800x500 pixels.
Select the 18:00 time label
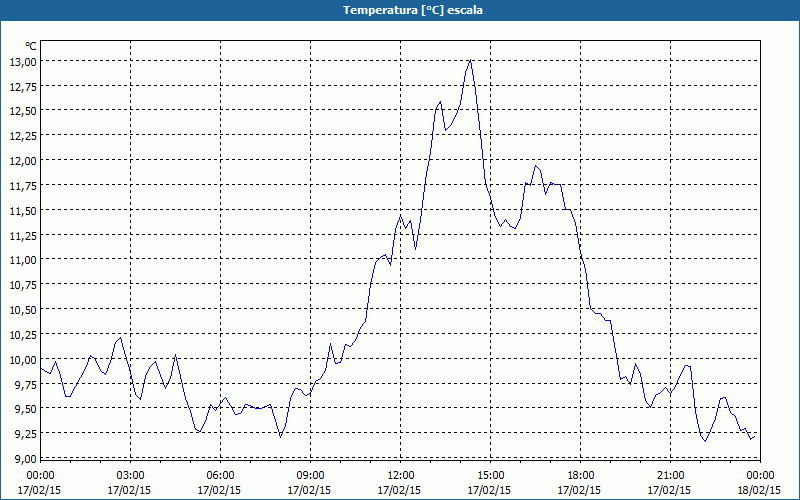click(580, 476)
